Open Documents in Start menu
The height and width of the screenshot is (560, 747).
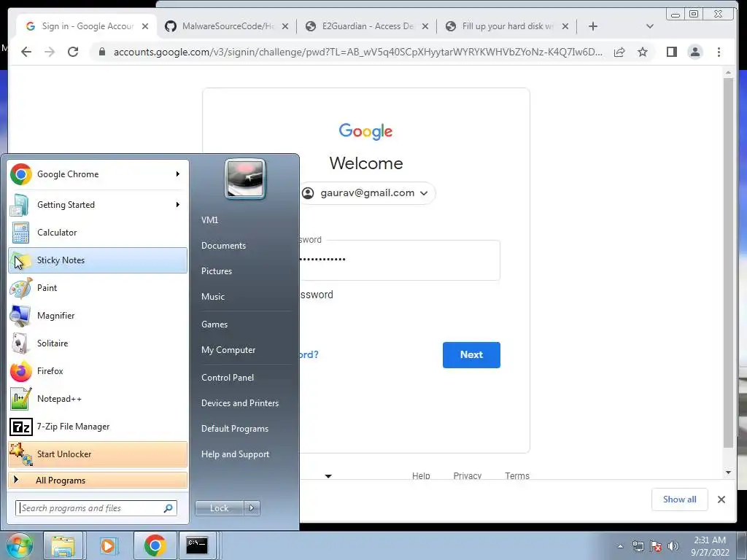pos(223,246)
